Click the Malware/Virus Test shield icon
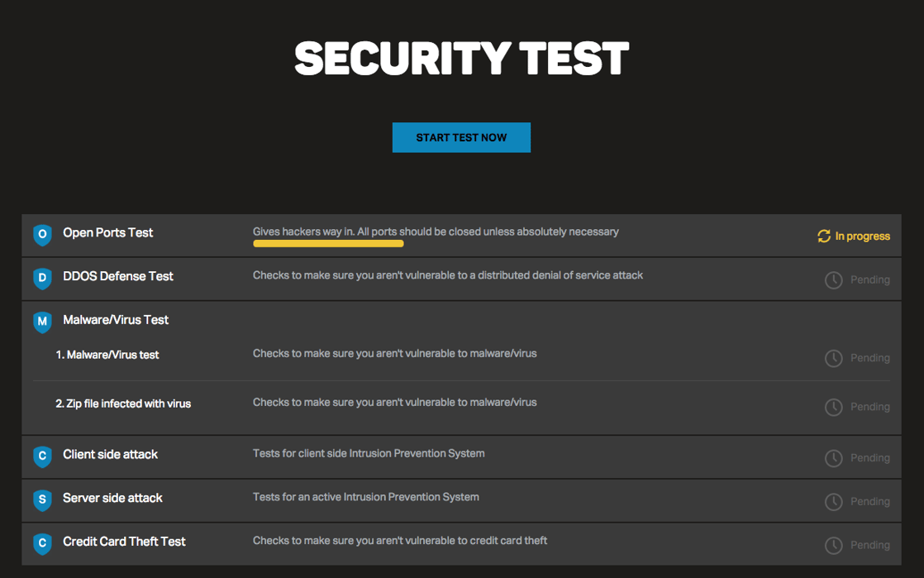The image size is (924, 578). pyautogui.click(x=42, y=322)
